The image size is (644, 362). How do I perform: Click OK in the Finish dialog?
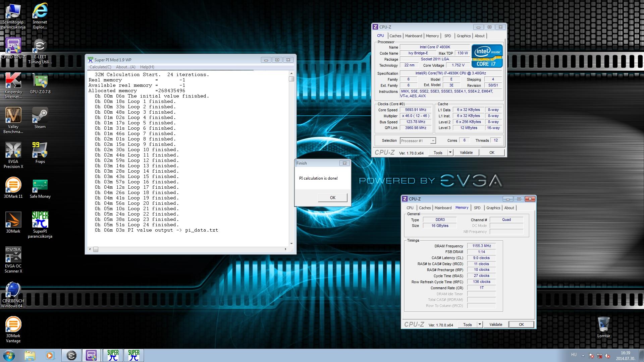point(332,197)
